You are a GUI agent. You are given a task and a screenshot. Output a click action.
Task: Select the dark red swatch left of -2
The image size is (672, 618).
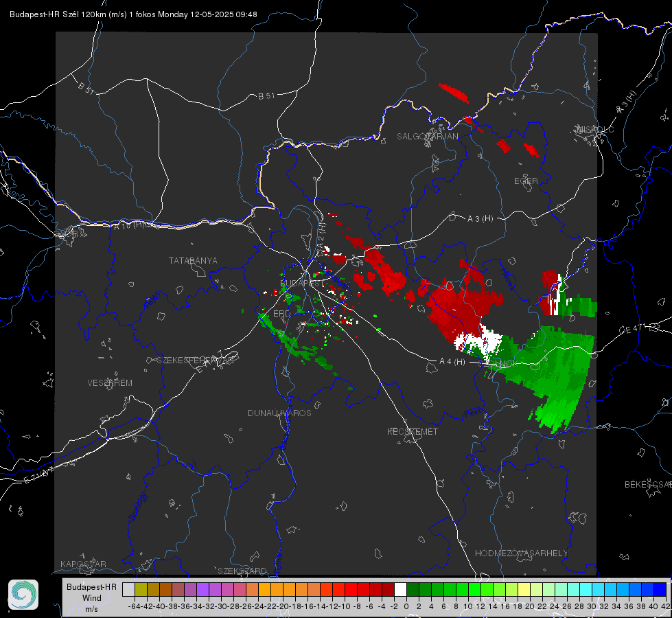click(x=389, y=589)
